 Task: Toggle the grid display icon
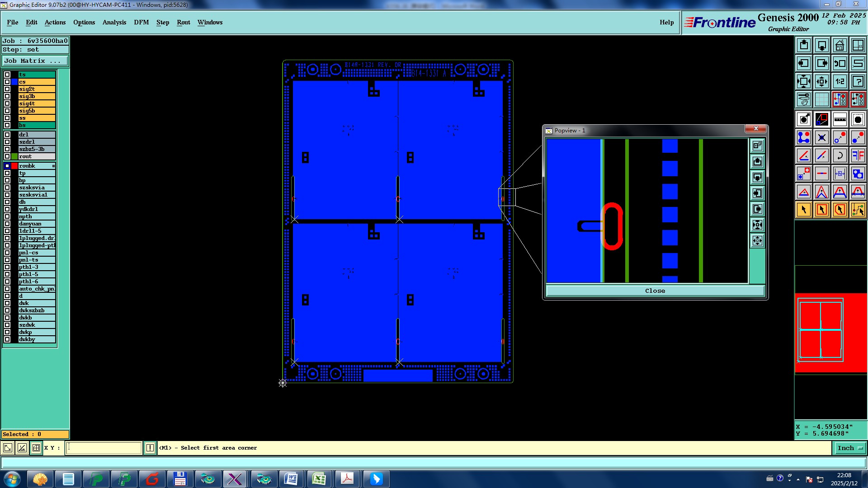coord(821,99)
